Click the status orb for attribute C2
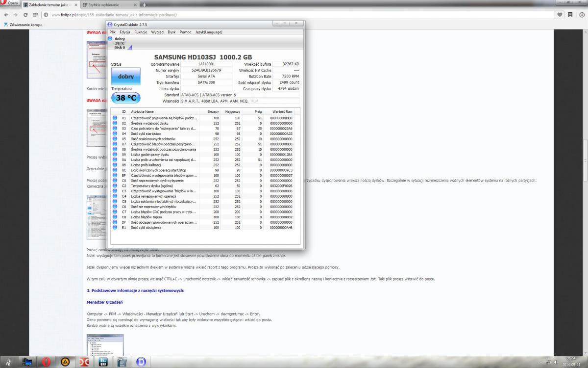This screenshot has width=588, height=368. (115, 186)
